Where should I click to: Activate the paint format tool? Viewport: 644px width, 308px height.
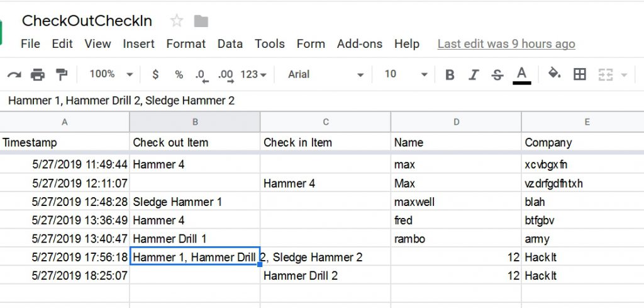pos(61,75)
